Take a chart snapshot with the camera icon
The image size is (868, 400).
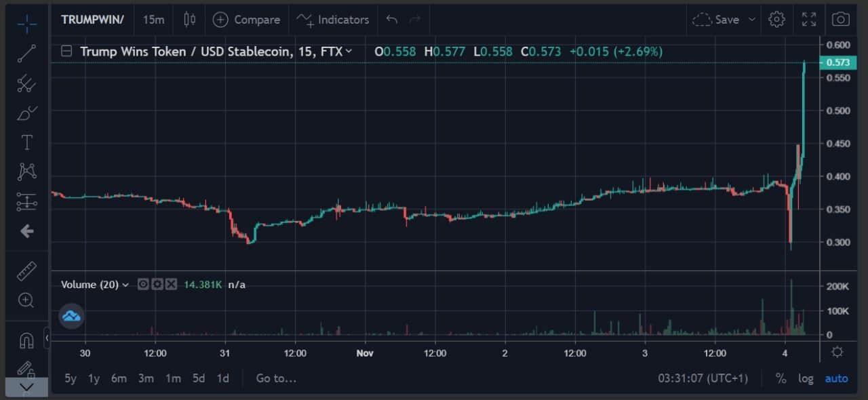841,20
